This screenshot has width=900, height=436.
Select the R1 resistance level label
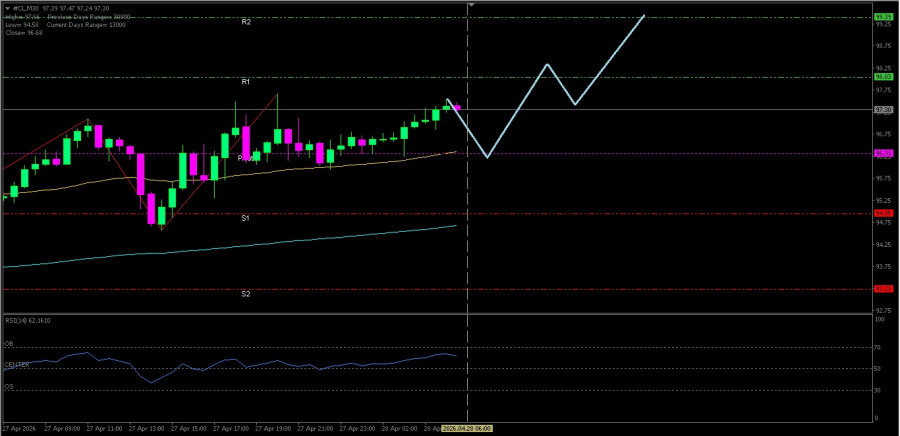[245, 81]
